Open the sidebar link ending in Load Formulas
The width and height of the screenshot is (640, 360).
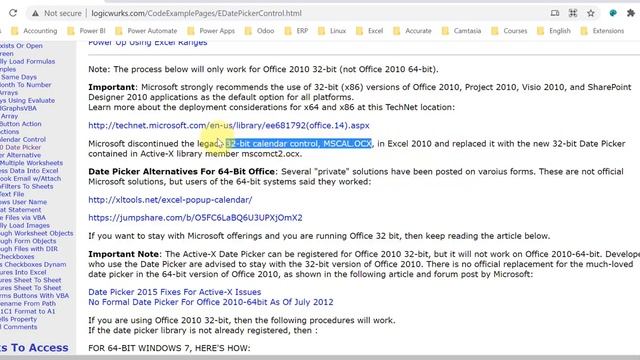click(27, 61)
